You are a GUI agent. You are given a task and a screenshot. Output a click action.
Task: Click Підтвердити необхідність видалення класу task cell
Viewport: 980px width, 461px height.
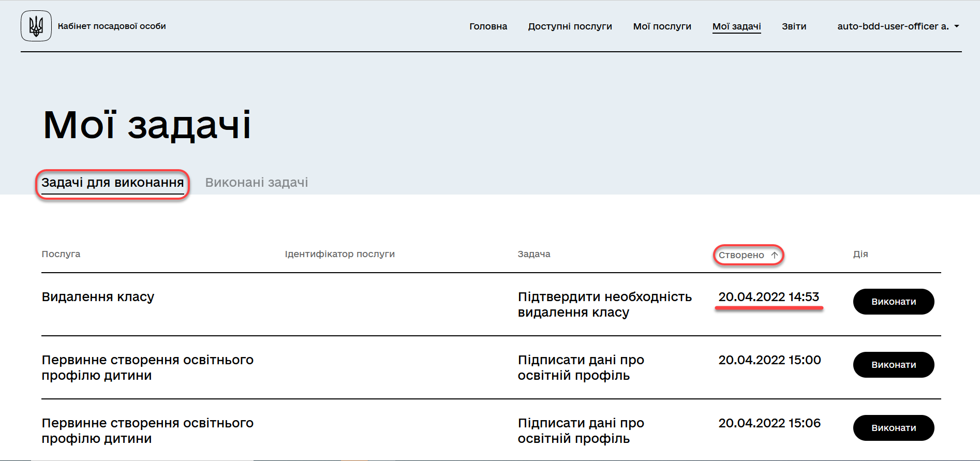coord(604,304)
